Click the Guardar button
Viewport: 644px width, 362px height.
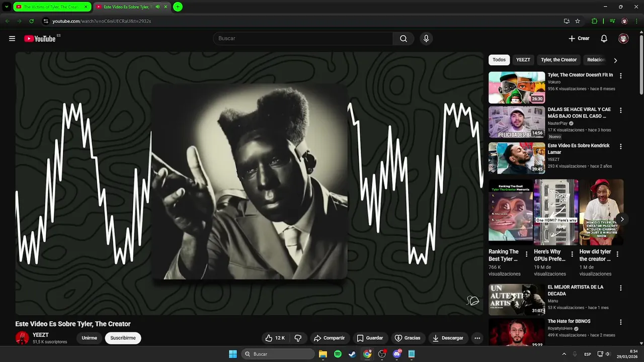click(370, 338)
